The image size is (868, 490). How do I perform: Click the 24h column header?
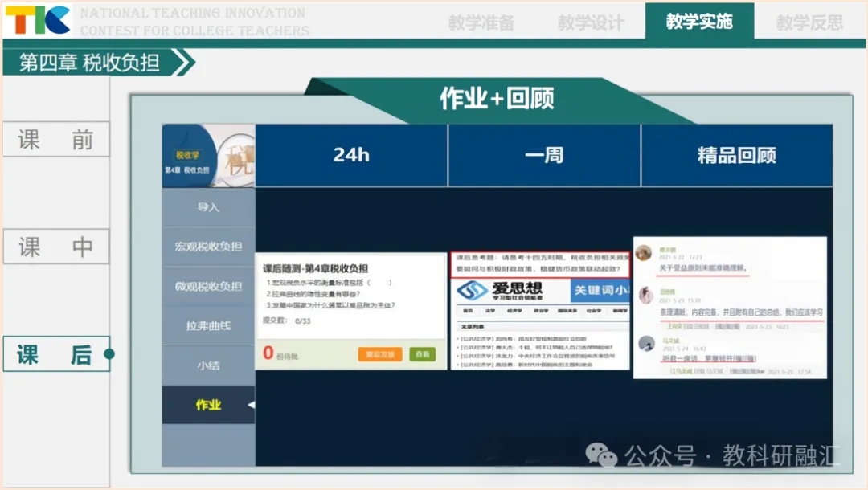coord(351,155)
